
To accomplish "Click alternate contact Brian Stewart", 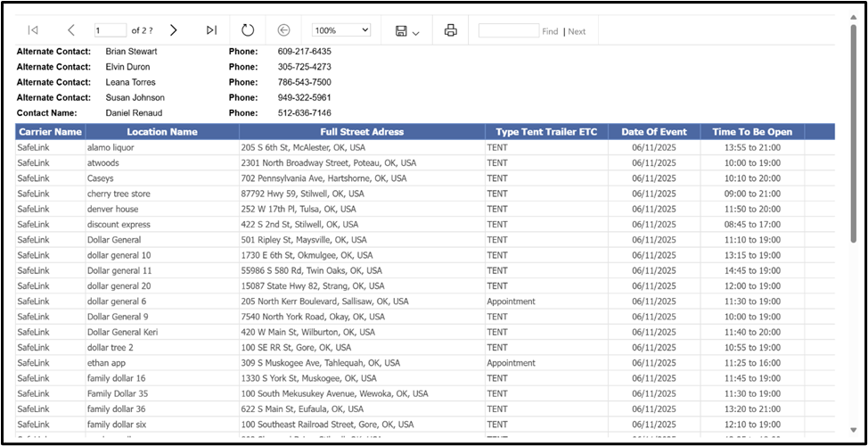I will coord(132,52).
